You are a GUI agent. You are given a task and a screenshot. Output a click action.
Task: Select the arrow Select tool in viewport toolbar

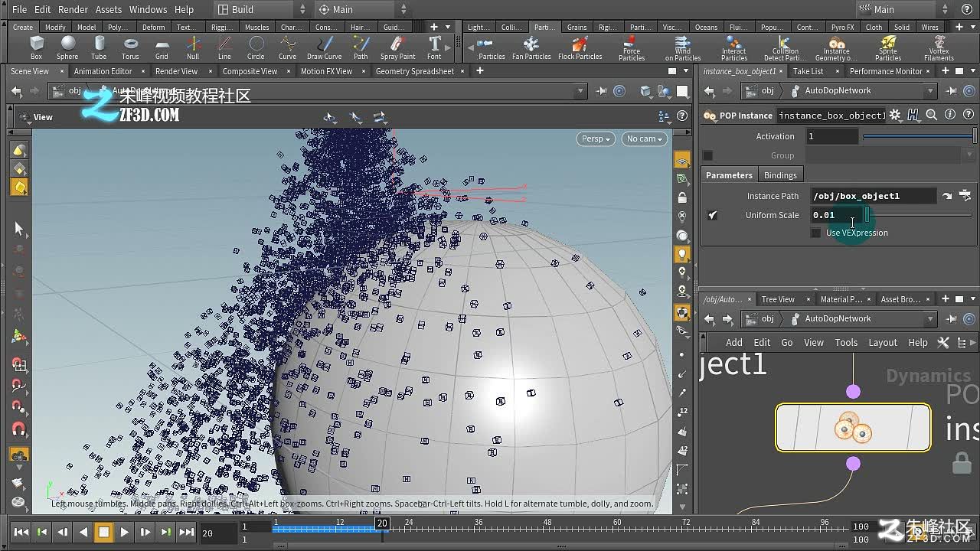click(19, 229)
